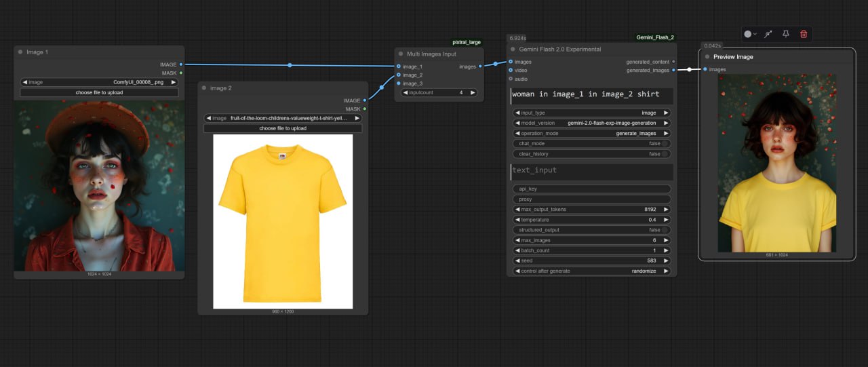868x367 pixels.
Task: Click the image_1 input socket
Action: tap(398, 66)
